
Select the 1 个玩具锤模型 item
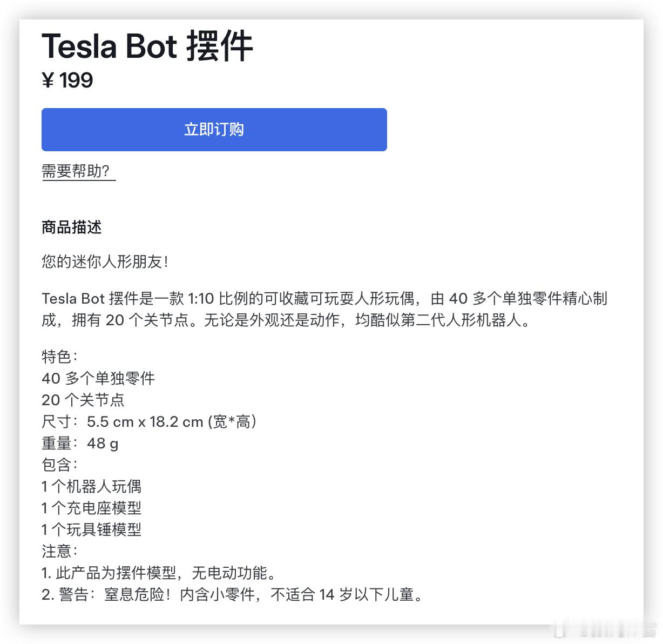pos(91,529)
